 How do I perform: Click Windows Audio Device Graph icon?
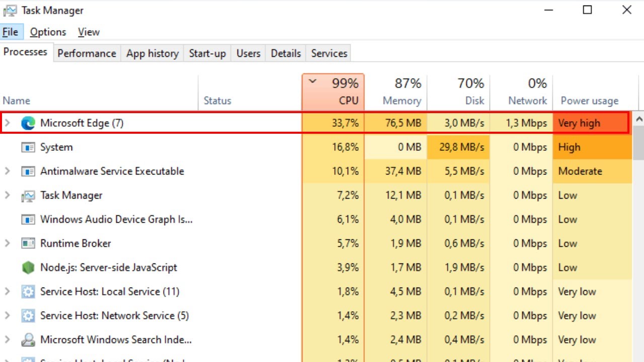pyautogui.click(x=28, y=220)
